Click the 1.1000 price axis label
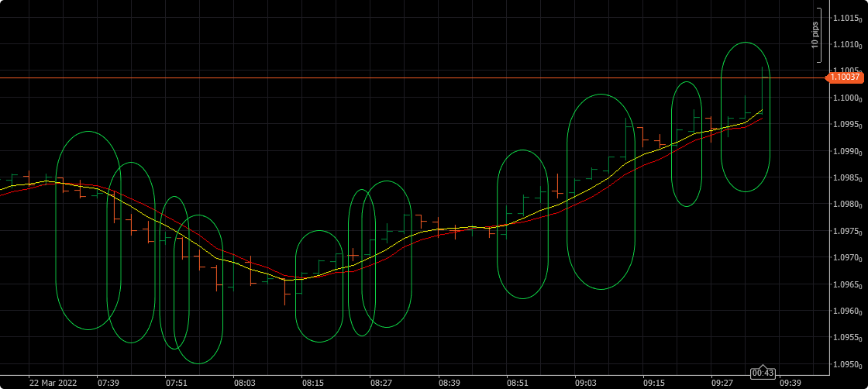The height and width of the screenshot is (389, 868). click(x=848, y=98)
